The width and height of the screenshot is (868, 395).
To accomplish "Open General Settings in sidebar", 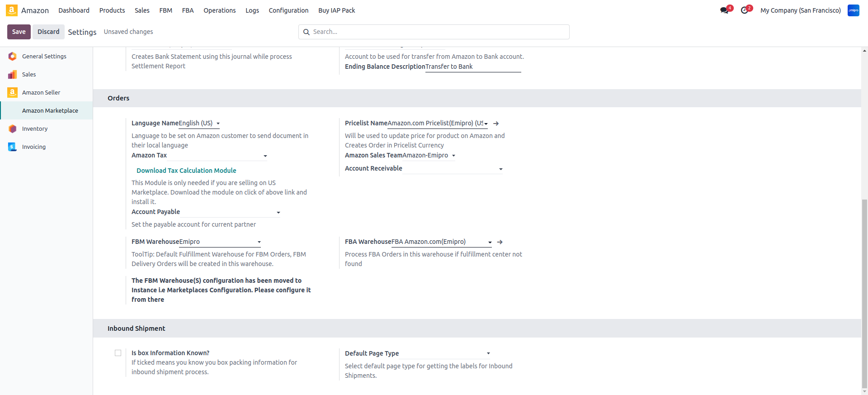I will point(44,57).
